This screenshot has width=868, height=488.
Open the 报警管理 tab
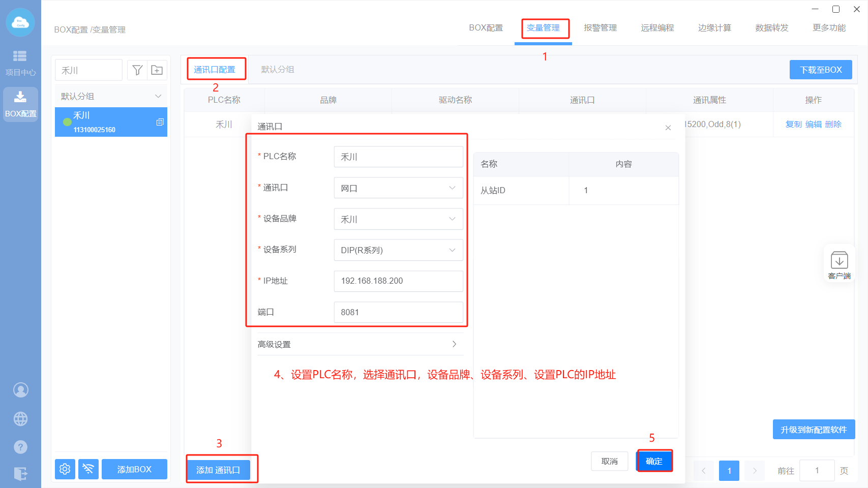[x=600, y=28]
